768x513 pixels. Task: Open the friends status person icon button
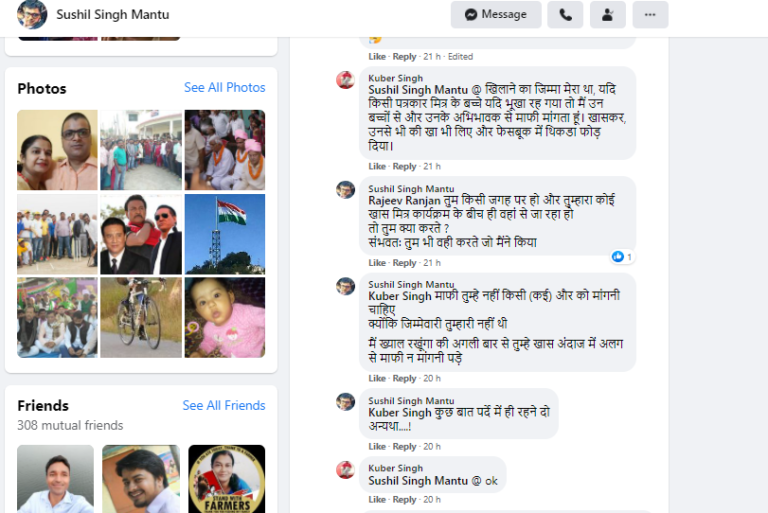tap(608, 15)
